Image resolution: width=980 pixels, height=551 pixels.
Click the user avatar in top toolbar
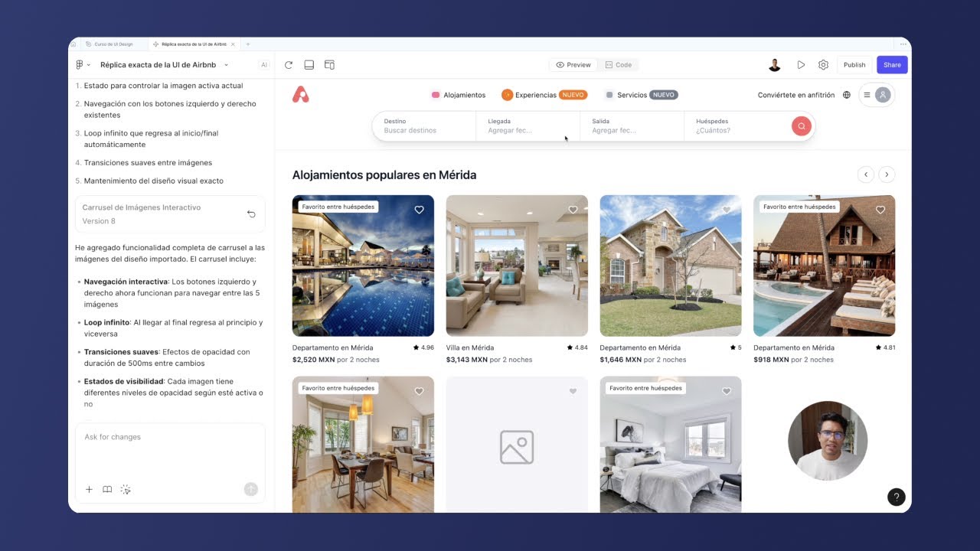pos(775,65)
